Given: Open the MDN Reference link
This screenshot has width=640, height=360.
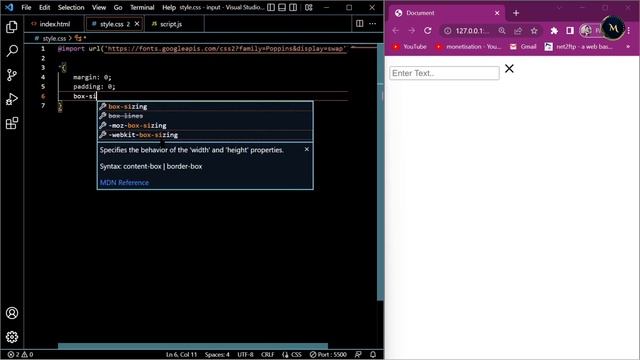Looking at the screenshot, I should pos(124,182).
